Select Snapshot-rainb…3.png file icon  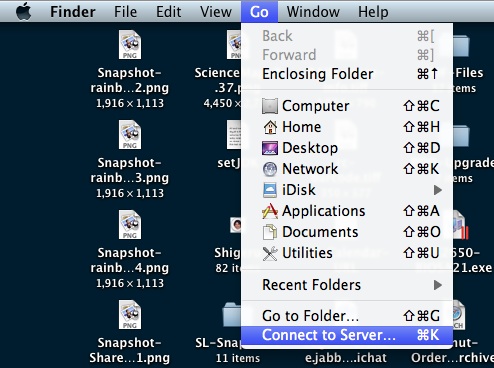coord(130,135)
